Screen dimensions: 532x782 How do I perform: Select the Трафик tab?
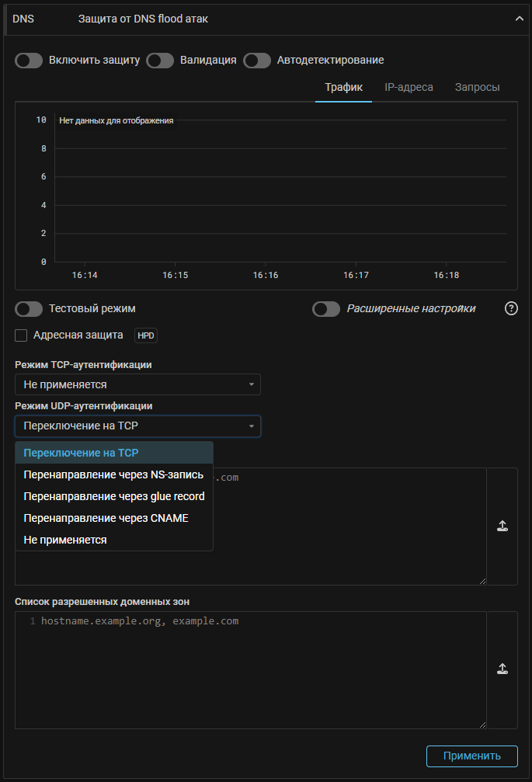[x=343, y=87]
